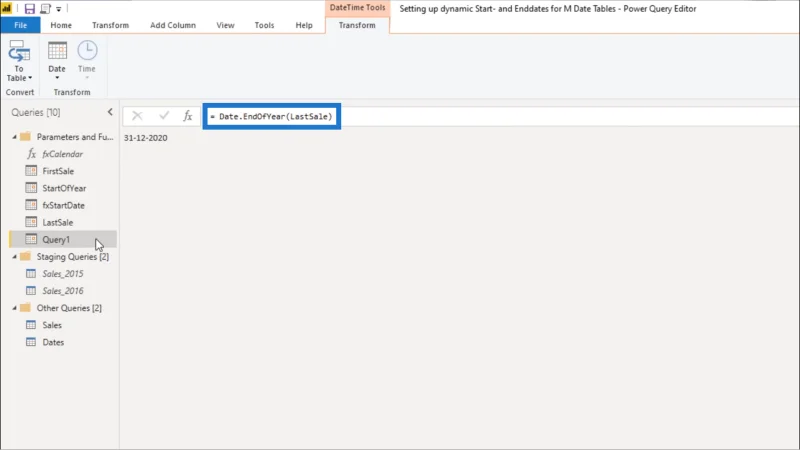The image size is (800, 450).
Task: Click into the formula bar text
Action: click(271, 116)
